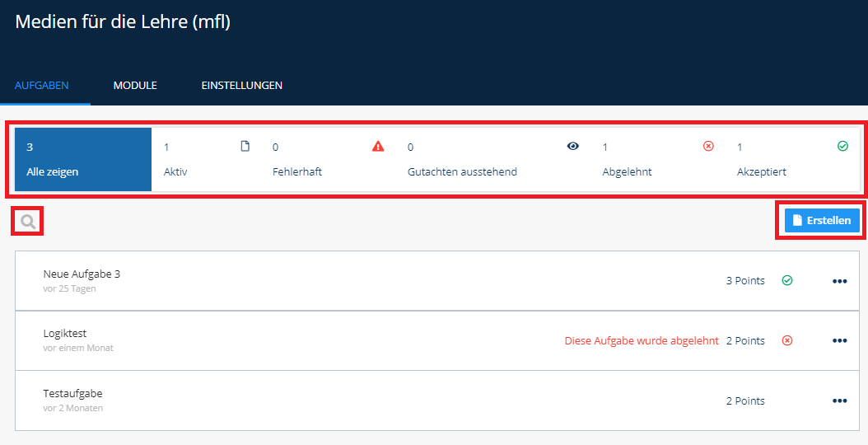The image size is (868, 445).
Task: Select the AUFGABEN tab
Action: click(x=41, y=86)
